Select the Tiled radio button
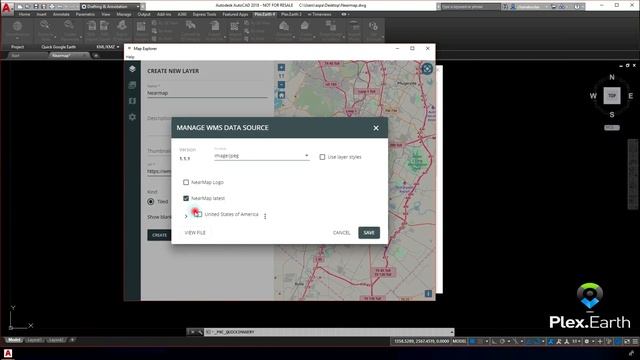 tap(151, 201)
